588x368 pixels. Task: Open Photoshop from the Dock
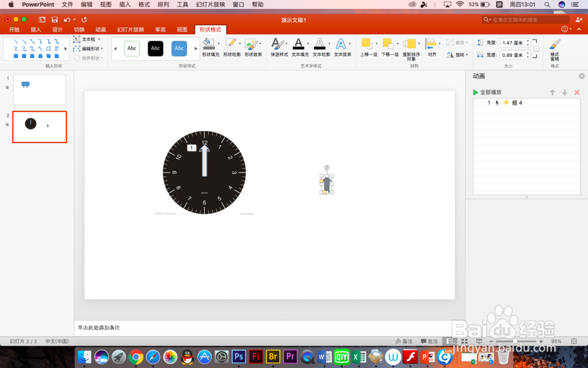tap(239, 356)
